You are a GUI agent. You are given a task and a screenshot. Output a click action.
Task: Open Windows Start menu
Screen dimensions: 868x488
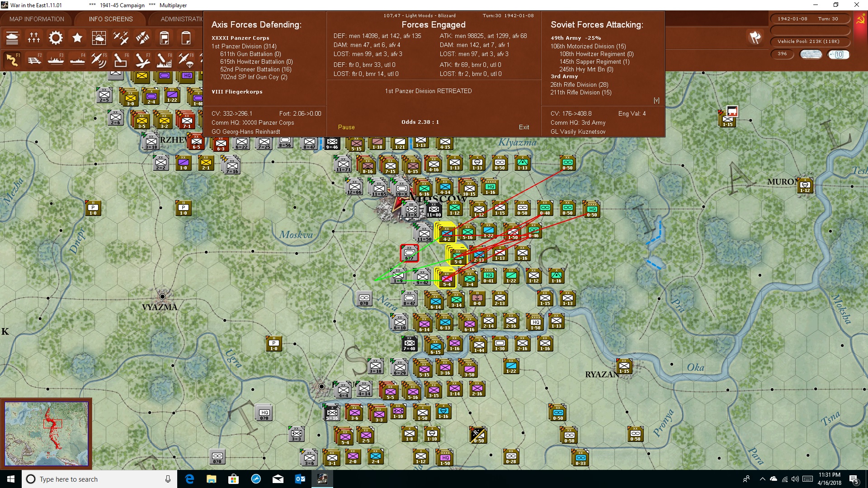(11, 479)
